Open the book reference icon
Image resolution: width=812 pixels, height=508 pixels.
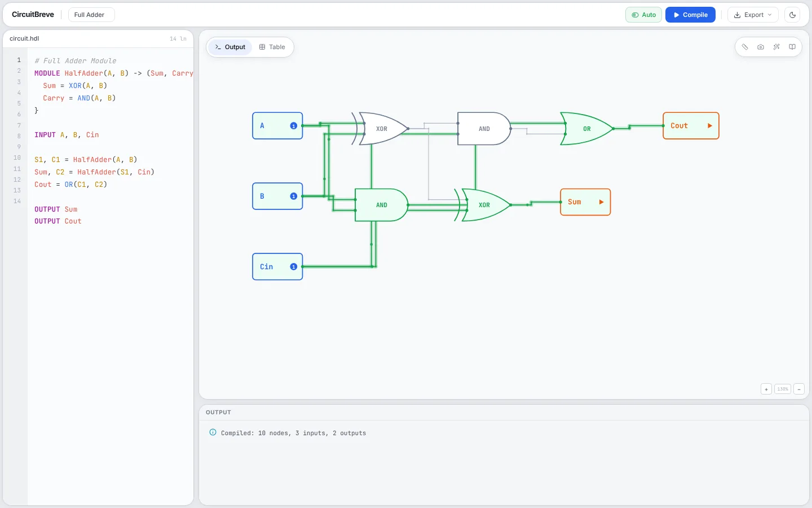pos(792,47)
